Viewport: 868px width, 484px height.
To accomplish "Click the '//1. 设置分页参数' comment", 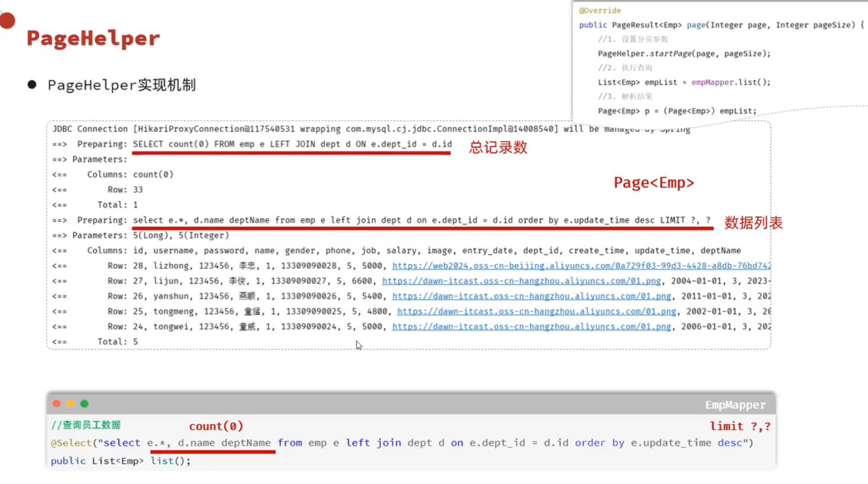I will [x=633, y=39].
